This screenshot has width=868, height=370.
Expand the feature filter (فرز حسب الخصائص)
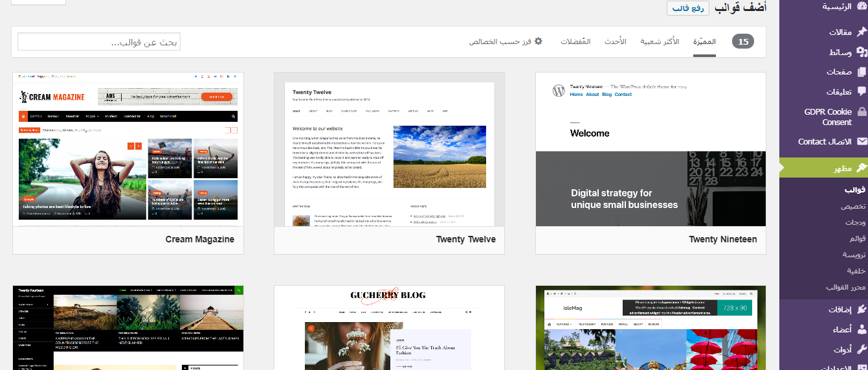coord(506,41)
